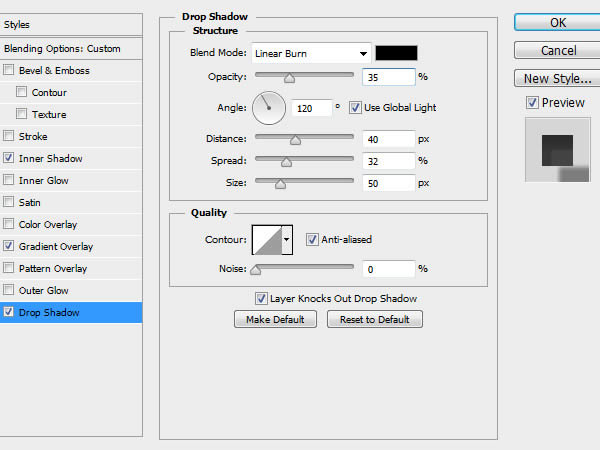This screenshot has height=450, width=600.
Task: Open Outer Glow settings
Action: click(x=71, y=290)
